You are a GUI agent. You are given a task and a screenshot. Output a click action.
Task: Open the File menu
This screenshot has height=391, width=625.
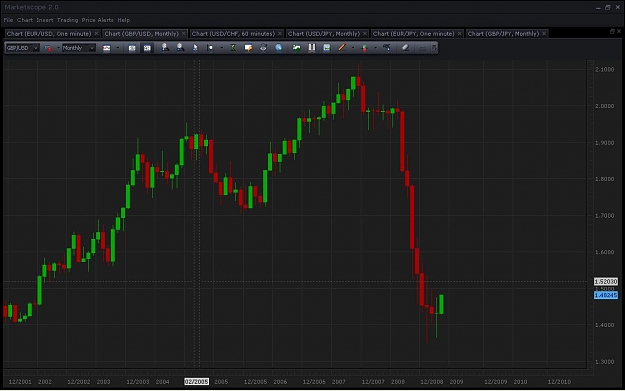8,20
